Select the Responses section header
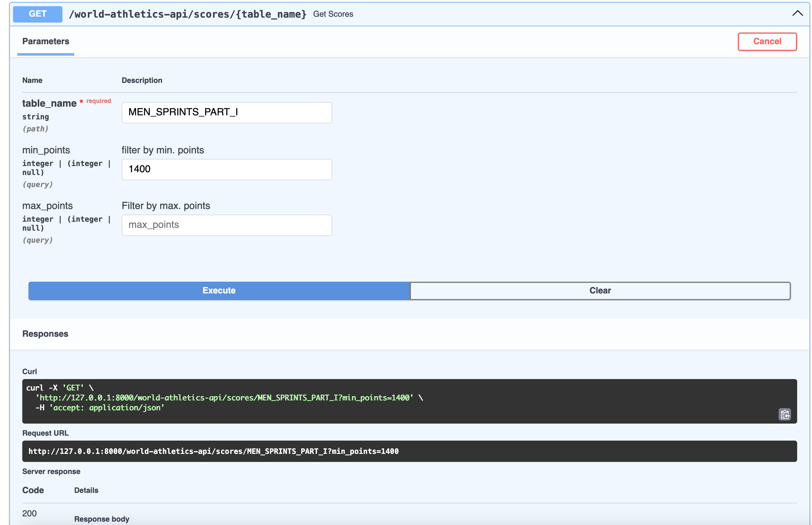Screen dimensions: 812x525 click(x=45, y=334)
